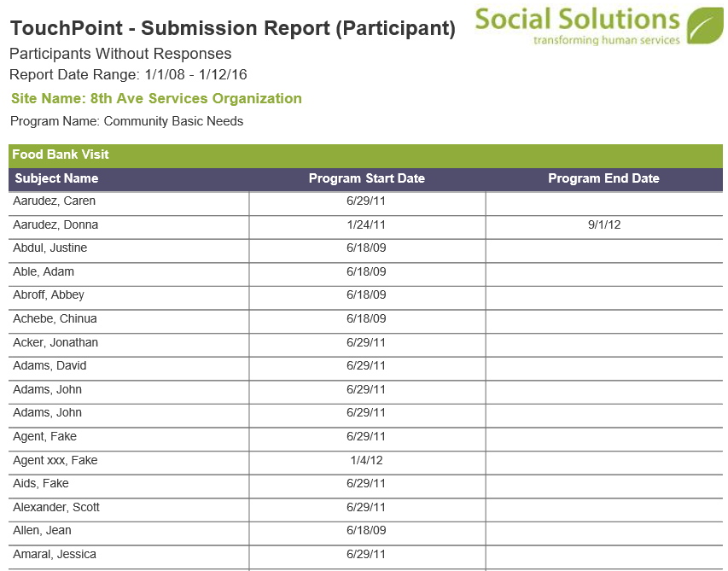Select the Abdul, Justine subject entry
The width and height of the screenshot is (728, 571).
(x=50, y=248)
